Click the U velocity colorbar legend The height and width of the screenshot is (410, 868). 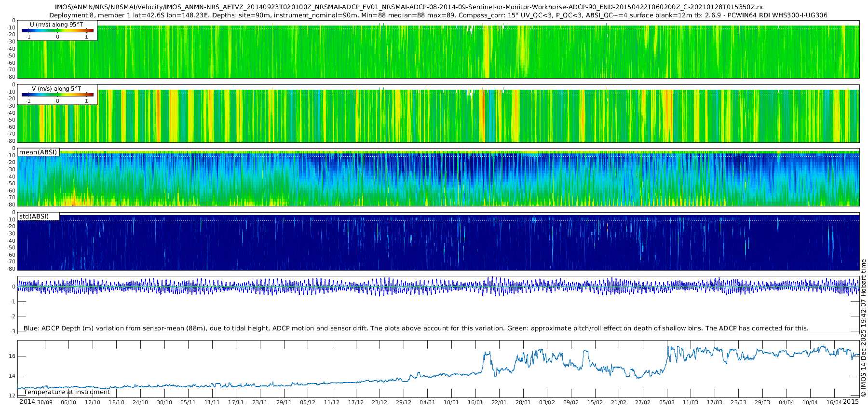point(57,30)
